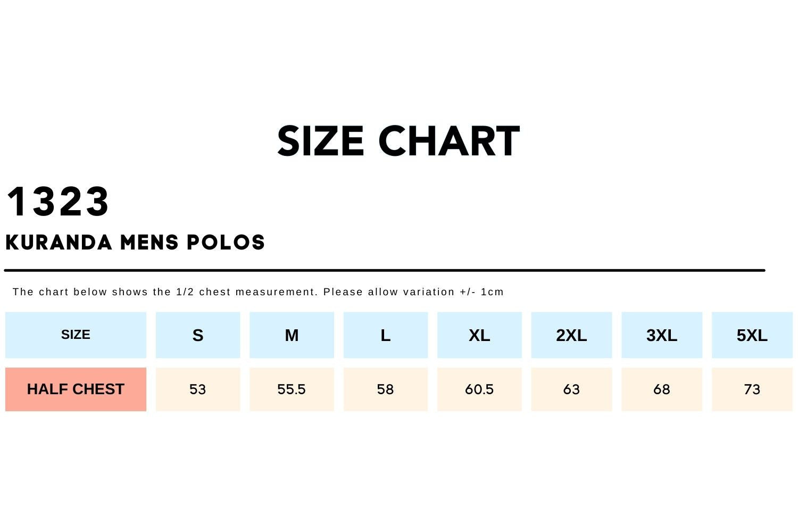798x532 pixels.
Task: Select the salmon HALF CHEST row label
Action: (x=76, y=389)
